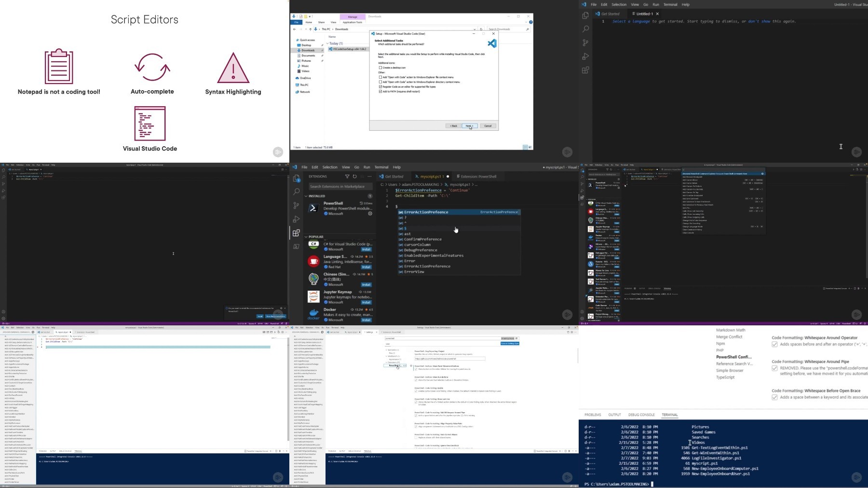Open the Share tab in File Explorer
The width and height of the screenshot is (868, 488).
(x=321, y=22)
